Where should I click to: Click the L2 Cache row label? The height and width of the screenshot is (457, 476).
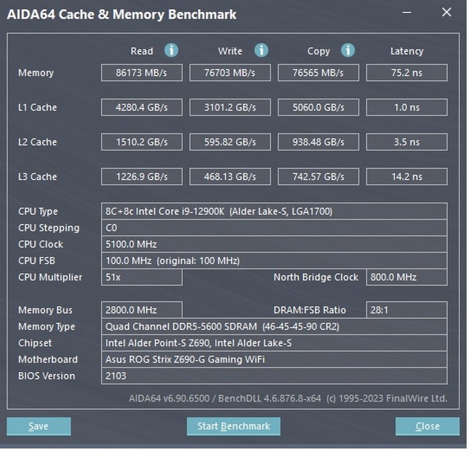pyautogui.click(x=38, y=142)
